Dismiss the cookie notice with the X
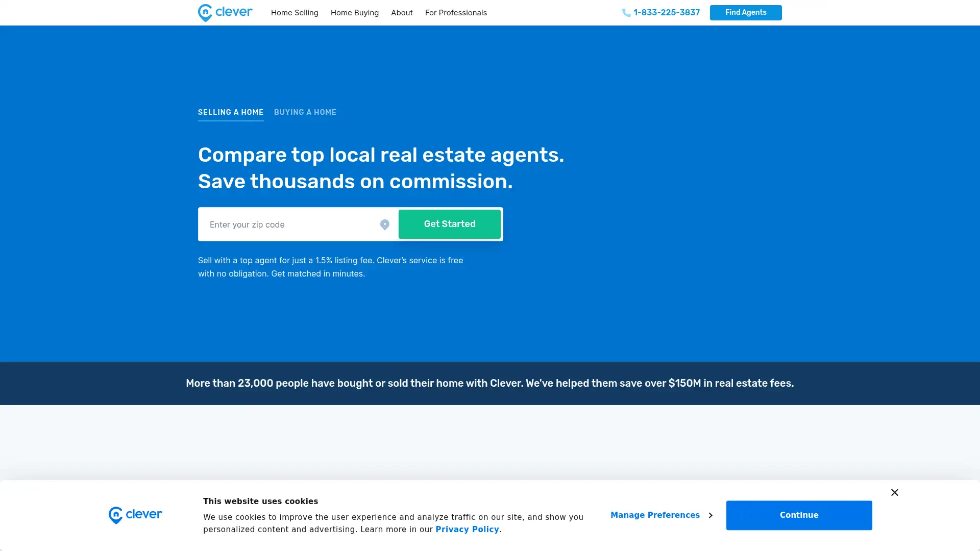The width and height of the screenshot is (980, 551). [894, 492]
